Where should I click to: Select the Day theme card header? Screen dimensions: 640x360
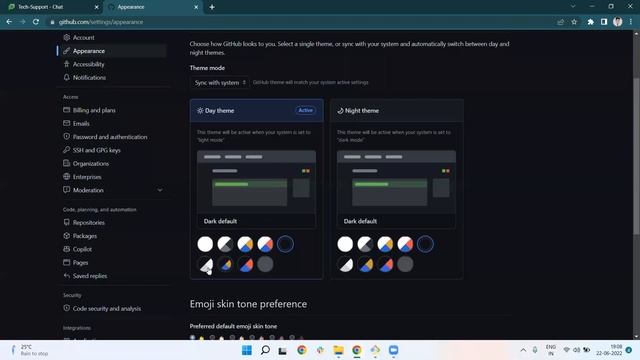(x=257, y=111)
